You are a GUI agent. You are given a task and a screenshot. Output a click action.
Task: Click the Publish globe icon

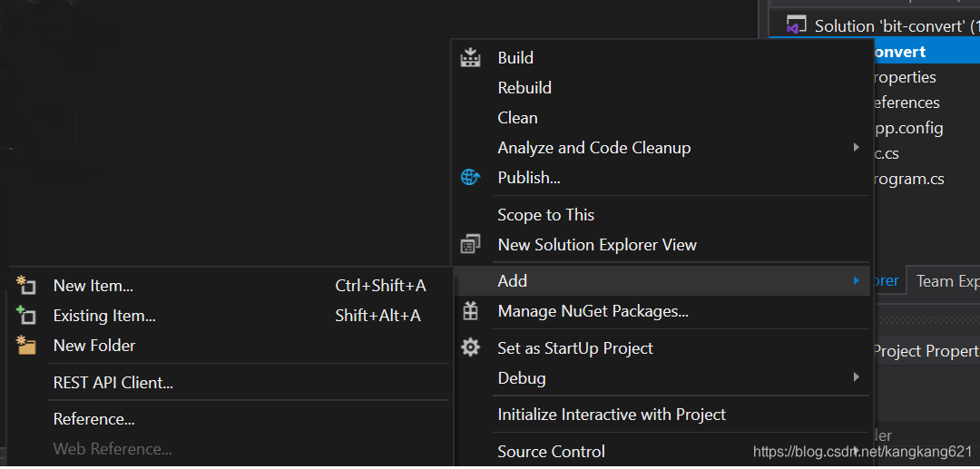point(470,178)
